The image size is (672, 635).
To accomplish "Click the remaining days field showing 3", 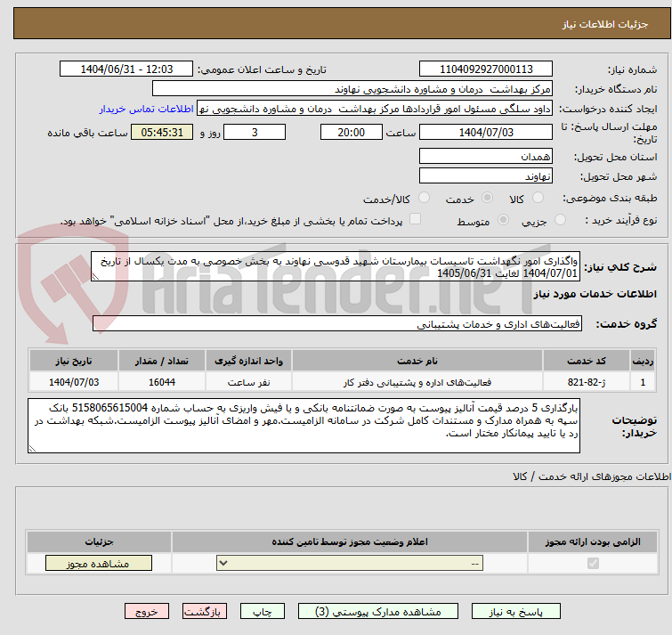I will pyautogui.click(x=255, y=132).
